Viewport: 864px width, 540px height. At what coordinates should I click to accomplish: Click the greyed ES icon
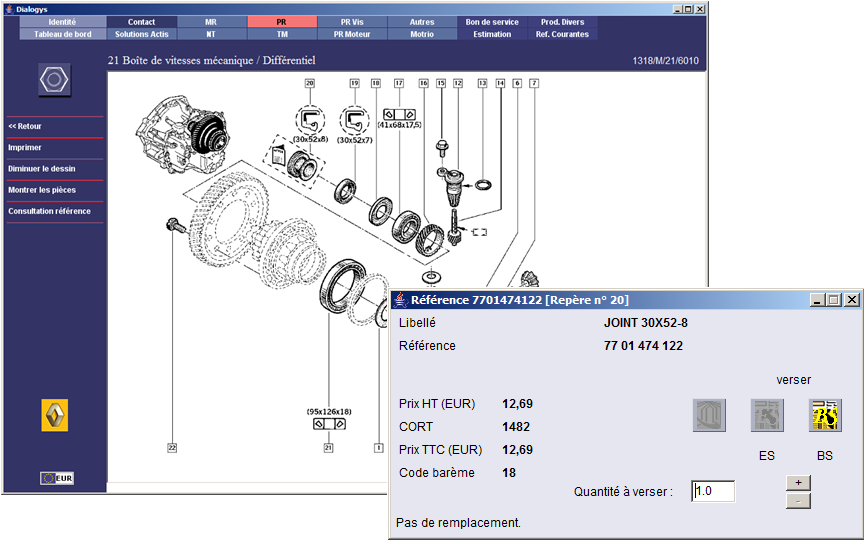click(767, 415)
